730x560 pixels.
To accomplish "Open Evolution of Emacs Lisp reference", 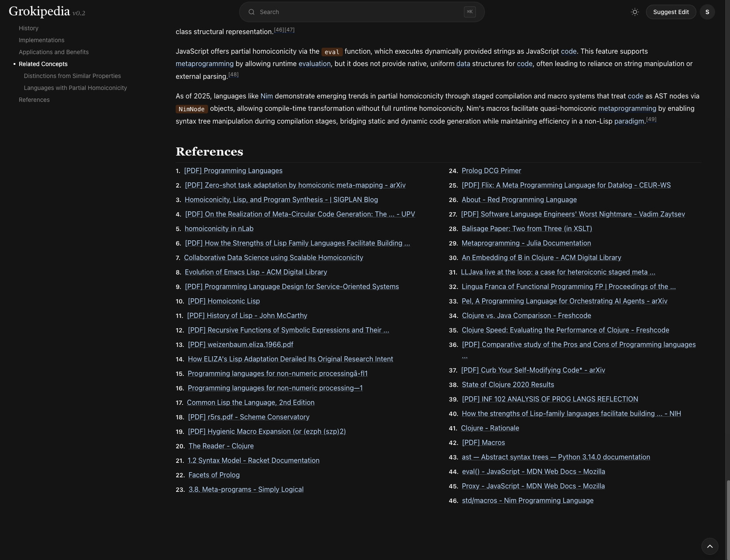I will point(256,272).
